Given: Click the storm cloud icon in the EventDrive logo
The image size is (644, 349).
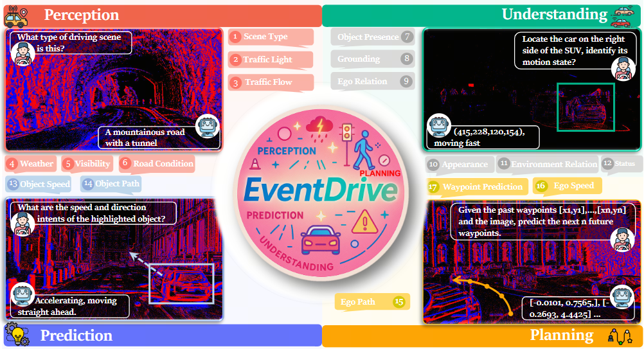Looking at the screenshot, I should [319, 129].
